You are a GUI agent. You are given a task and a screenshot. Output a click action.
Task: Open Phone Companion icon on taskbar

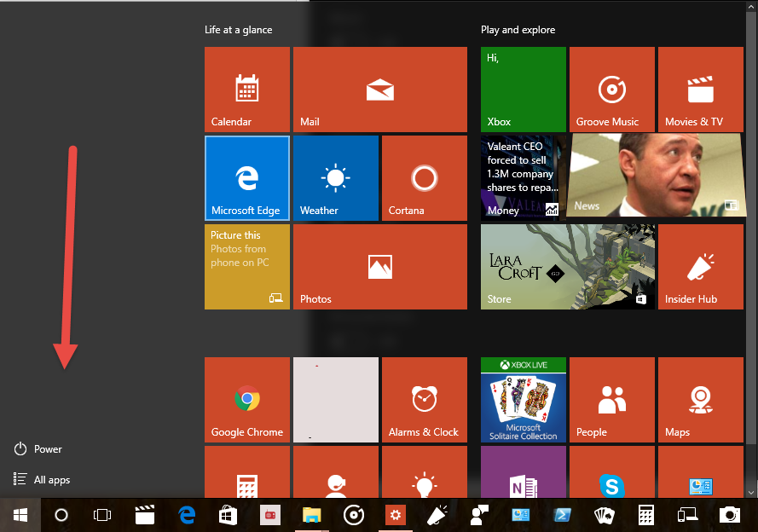click(687, 515)
